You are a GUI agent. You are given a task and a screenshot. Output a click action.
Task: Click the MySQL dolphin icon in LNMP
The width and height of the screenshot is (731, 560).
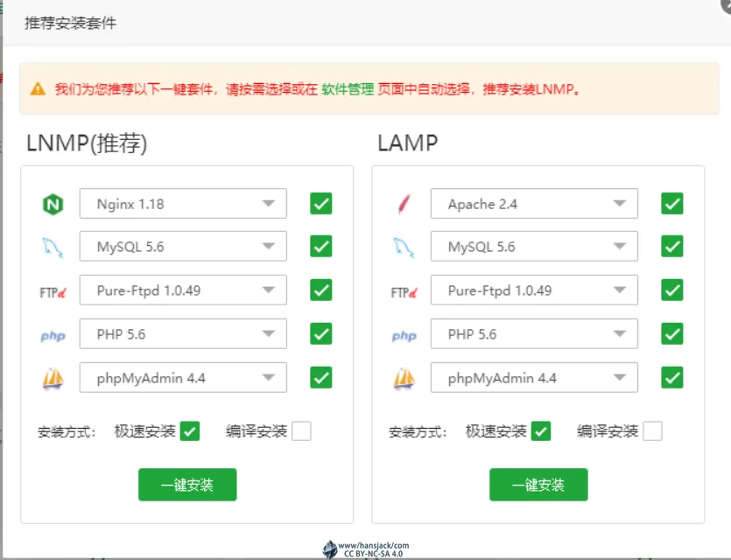[x=53, y=248]
